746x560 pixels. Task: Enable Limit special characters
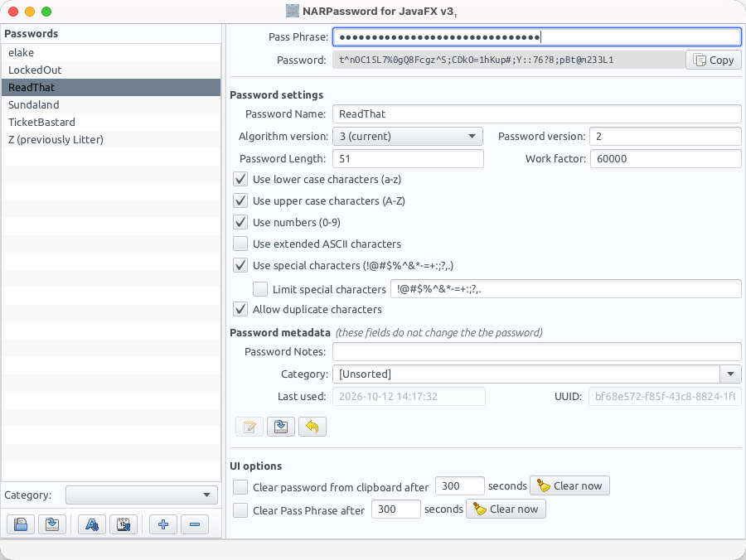260,289
